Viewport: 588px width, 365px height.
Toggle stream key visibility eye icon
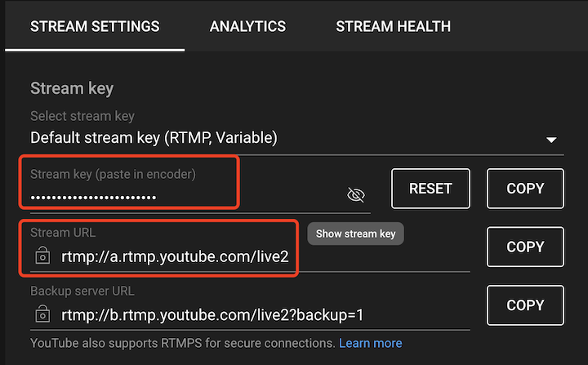click(x=355, y=194)
